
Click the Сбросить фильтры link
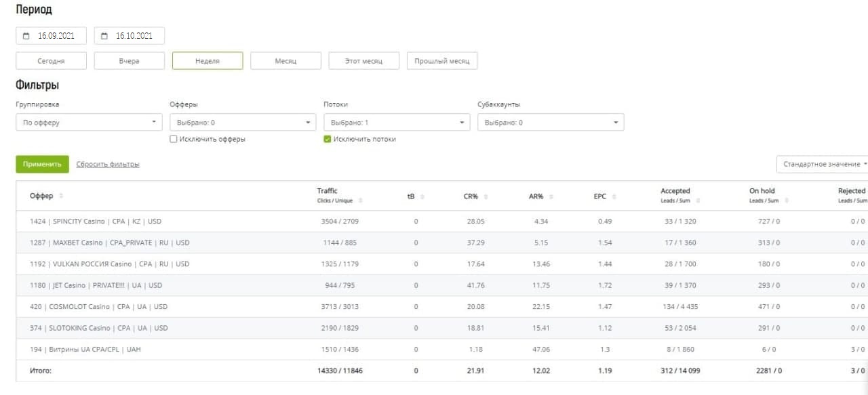108,164
